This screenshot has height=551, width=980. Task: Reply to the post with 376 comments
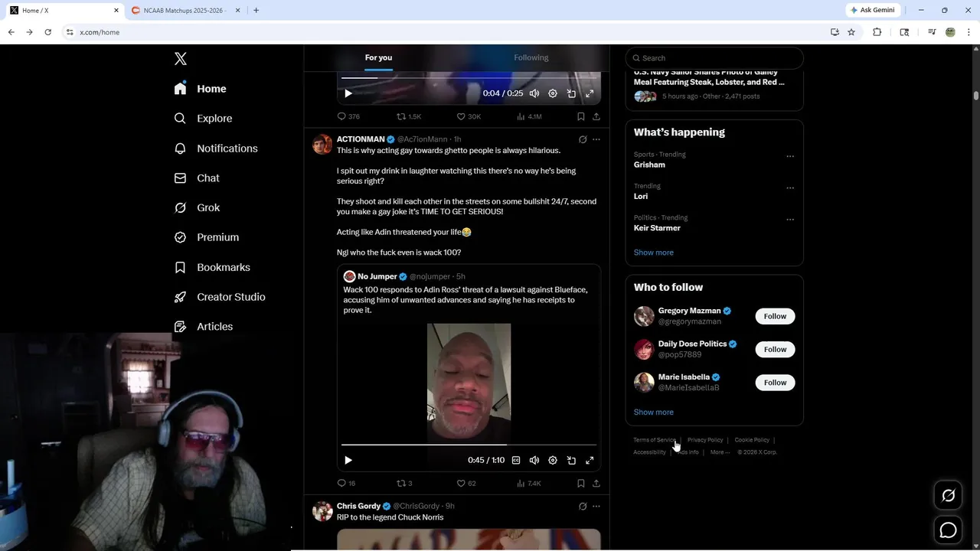(348, 116)
